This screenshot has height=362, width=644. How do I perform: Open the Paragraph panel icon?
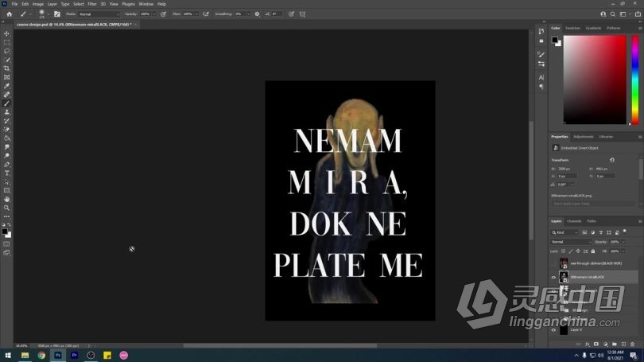point(541,87)
